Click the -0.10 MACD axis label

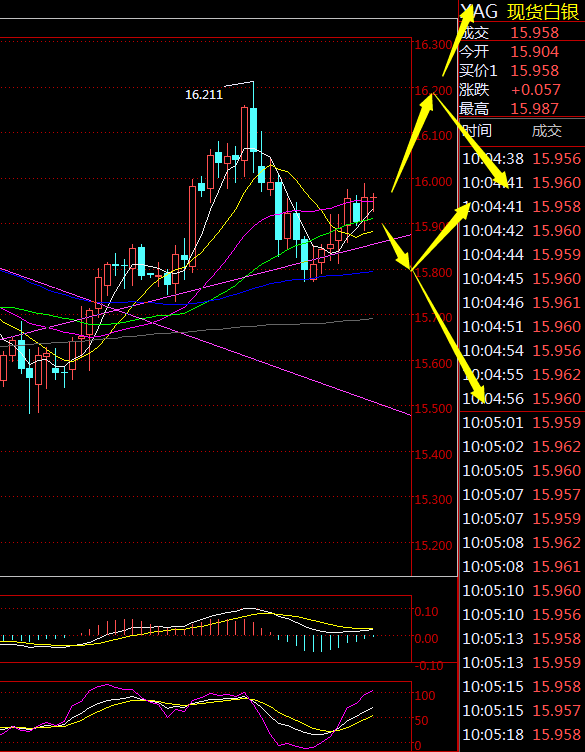[429, 666]
